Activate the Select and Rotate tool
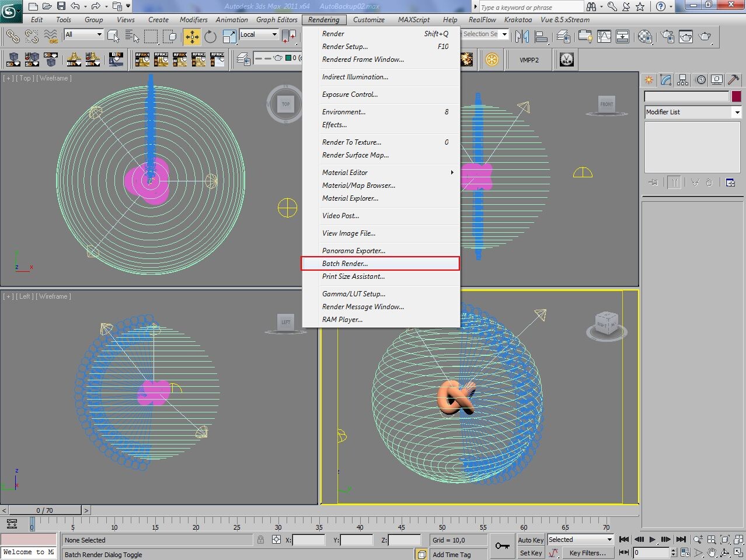The image size is (746, 560). [210, 37]
